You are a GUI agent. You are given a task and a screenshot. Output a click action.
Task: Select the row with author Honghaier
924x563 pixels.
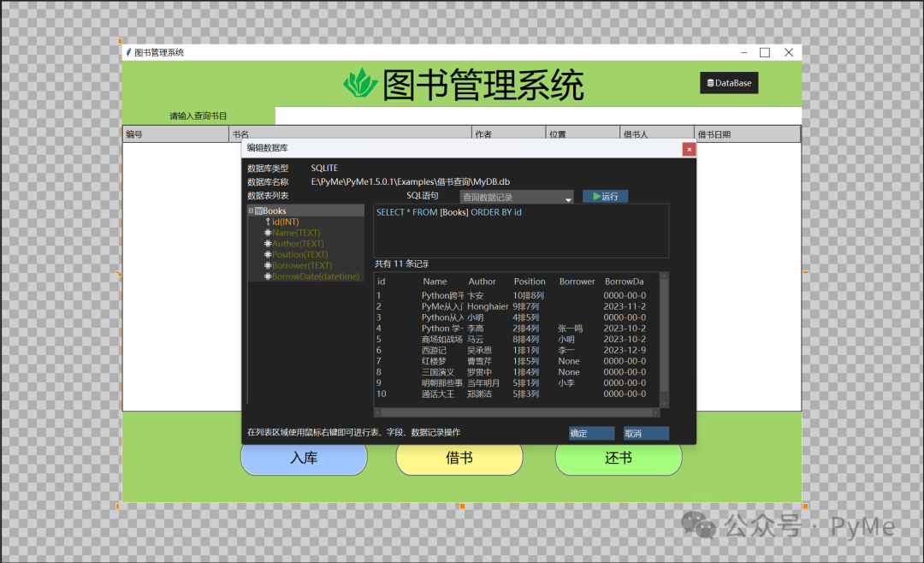(x=517, y=306)
